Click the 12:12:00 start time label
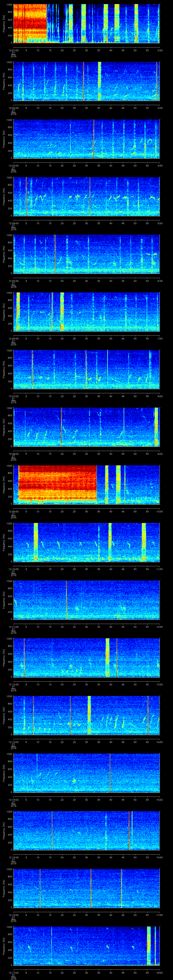The width and height of the screenshot is (173, 980). (x=13, y=684)
